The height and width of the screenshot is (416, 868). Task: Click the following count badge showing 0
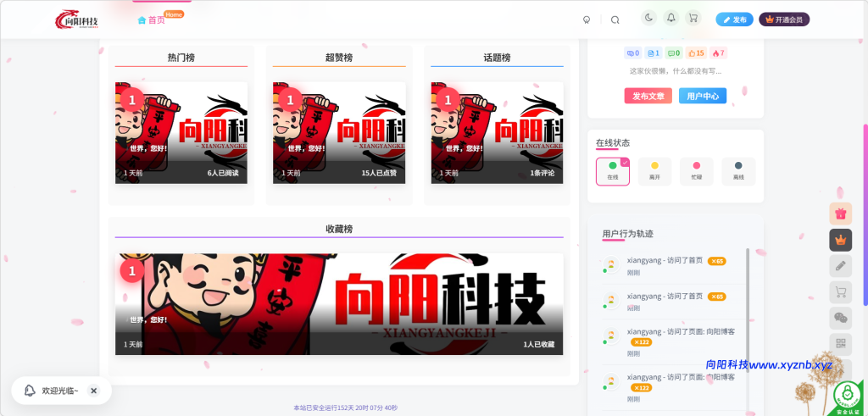point(632,53)
